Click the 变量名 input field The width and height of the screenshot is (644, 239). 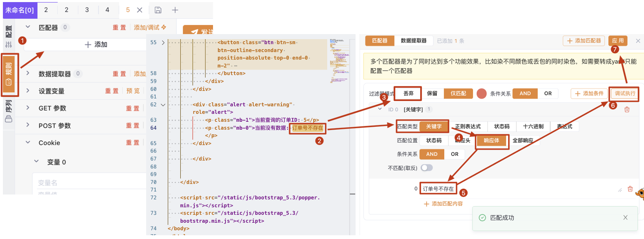pyautogui.click(x=89, y=182)
